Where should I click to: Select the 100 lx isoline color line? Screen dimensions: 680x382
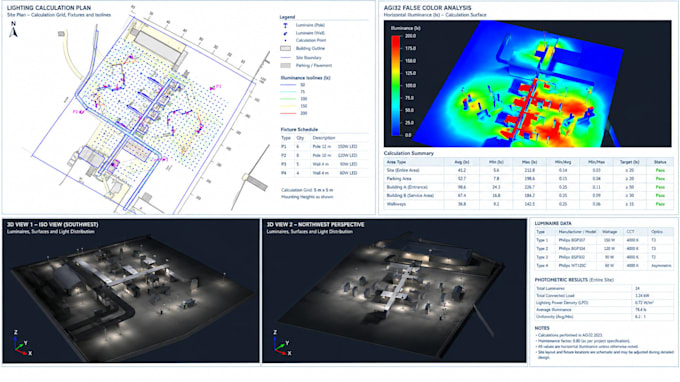pyautogui.click(x=288, y=99)
